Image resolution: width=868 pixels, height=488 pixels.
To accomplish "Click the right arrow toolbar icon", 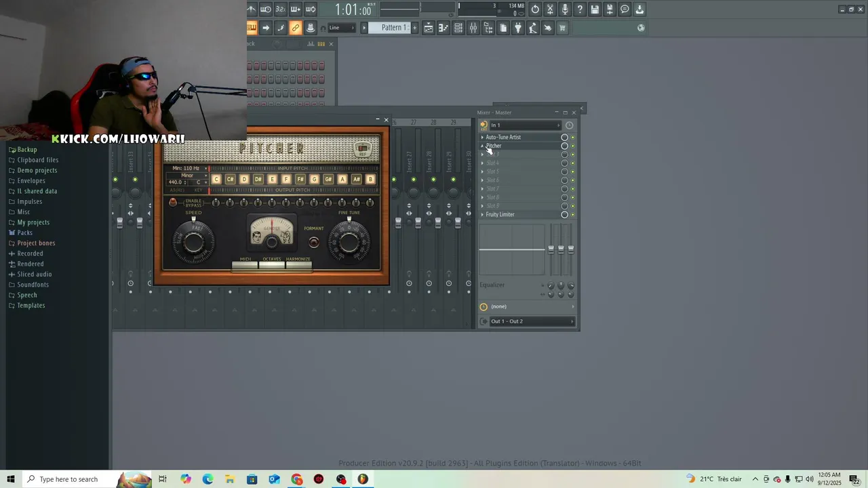I will tap(266, 28).
